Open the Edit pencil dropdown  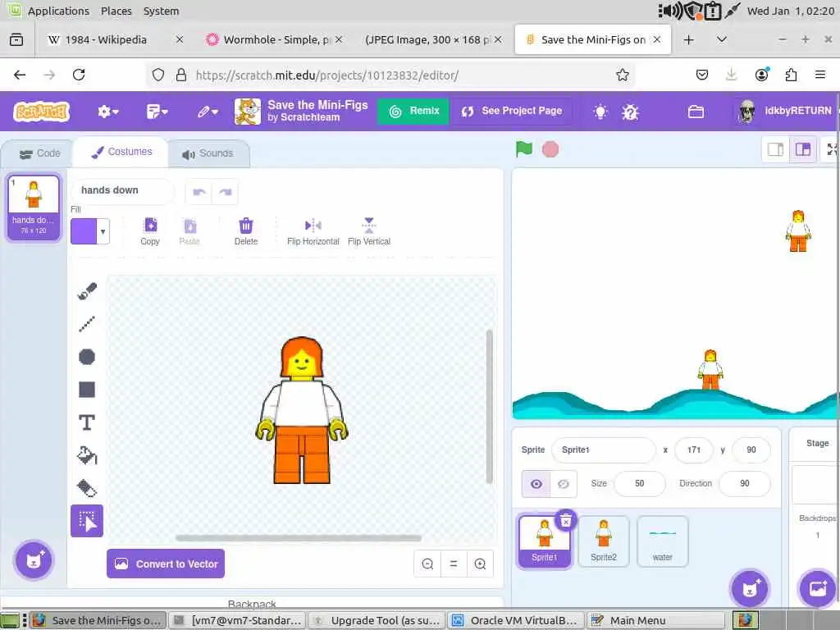coord(208,112)
